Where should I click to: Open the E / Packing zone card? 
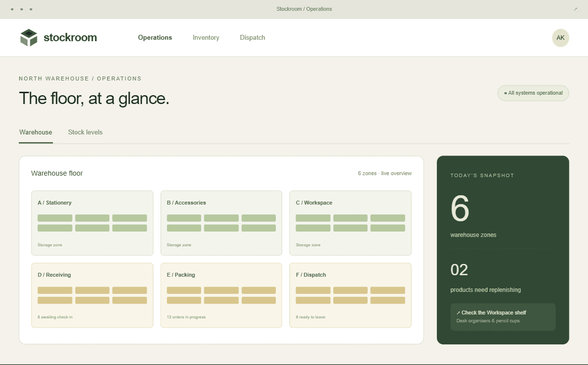point(221,295)
